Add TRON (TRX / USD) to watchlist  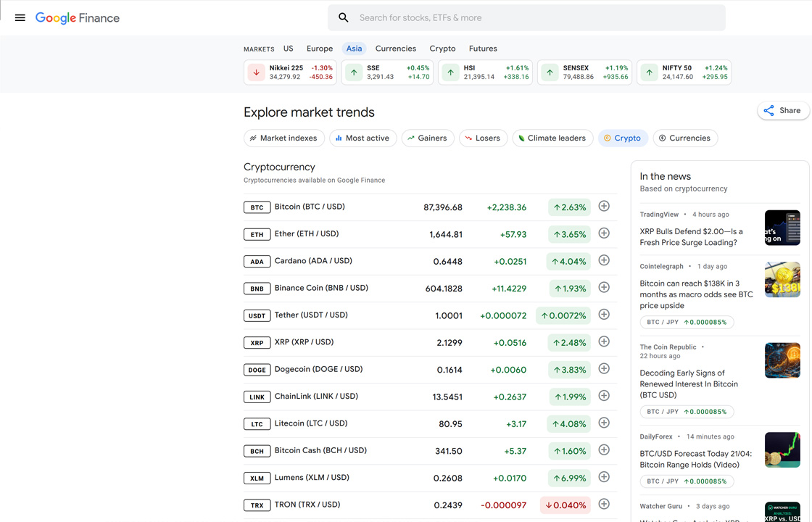click(x=604, y=504)
